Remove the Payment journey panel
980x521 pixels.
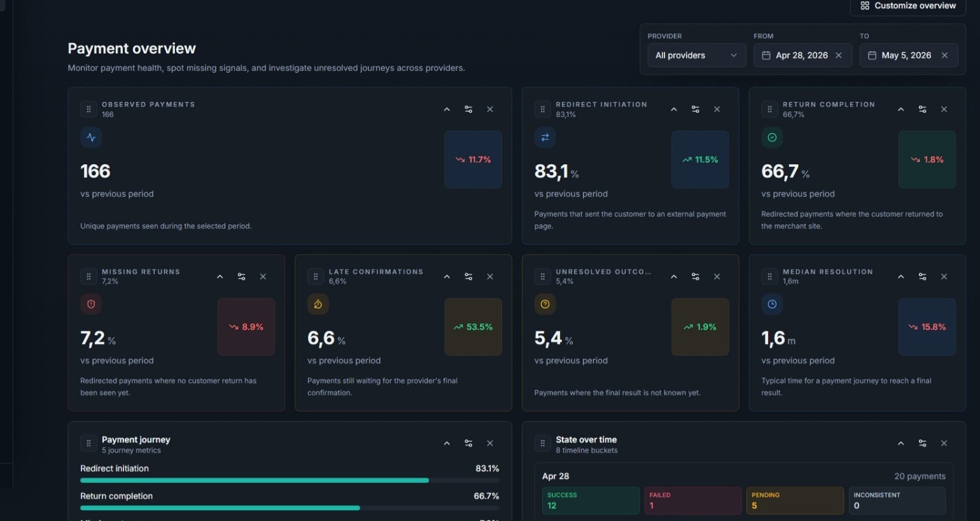coord(490,443)
